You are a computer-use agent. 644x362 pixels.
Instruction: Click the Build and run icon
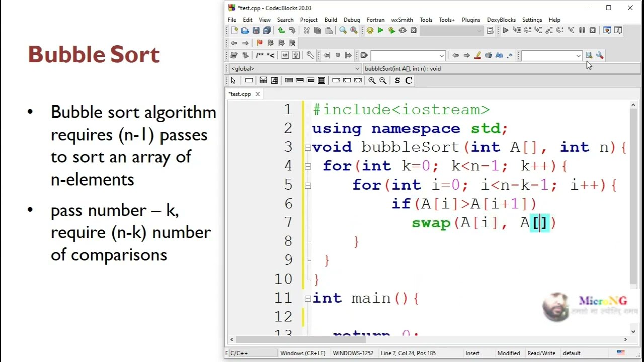tap(391, 31)
